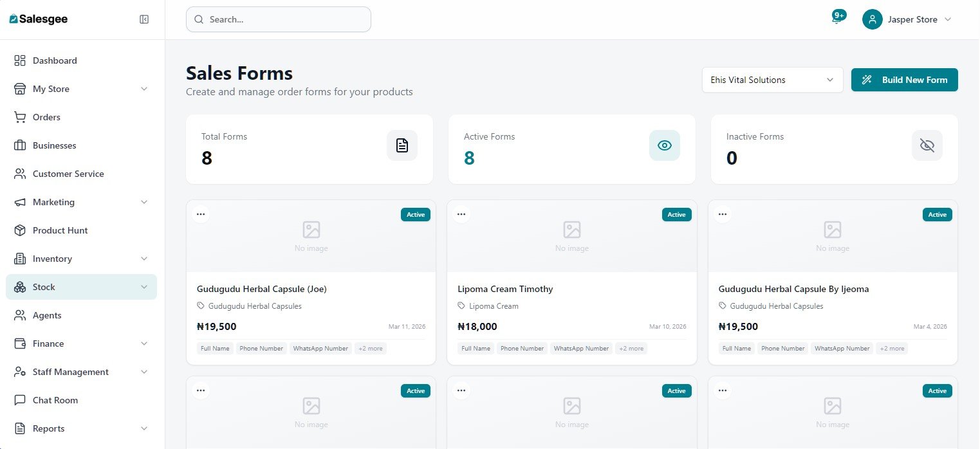980x449 pixels.
Task: Click Gudugudu Herbal Capsule (Joe) image placeholder
Action: (311, 235)
